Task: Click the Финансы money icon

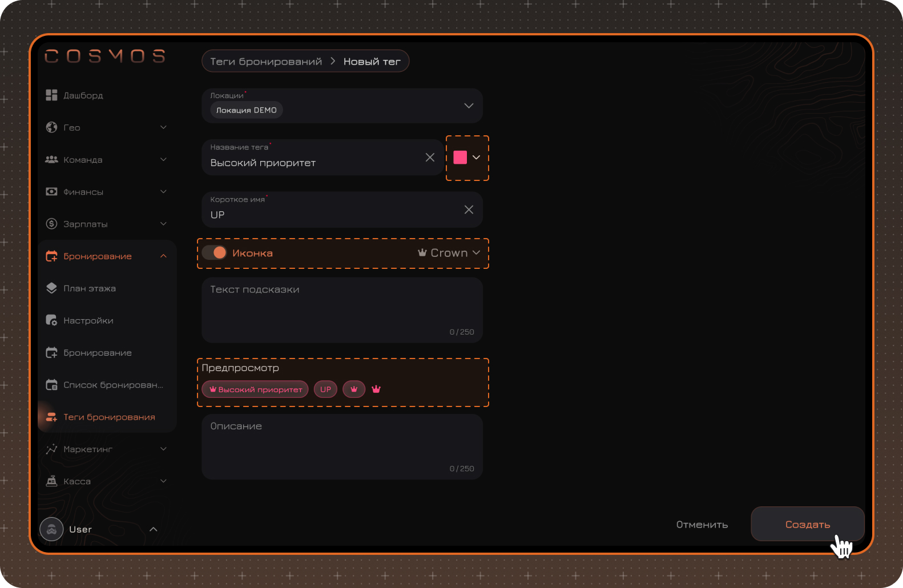Action: pos(51,192)
